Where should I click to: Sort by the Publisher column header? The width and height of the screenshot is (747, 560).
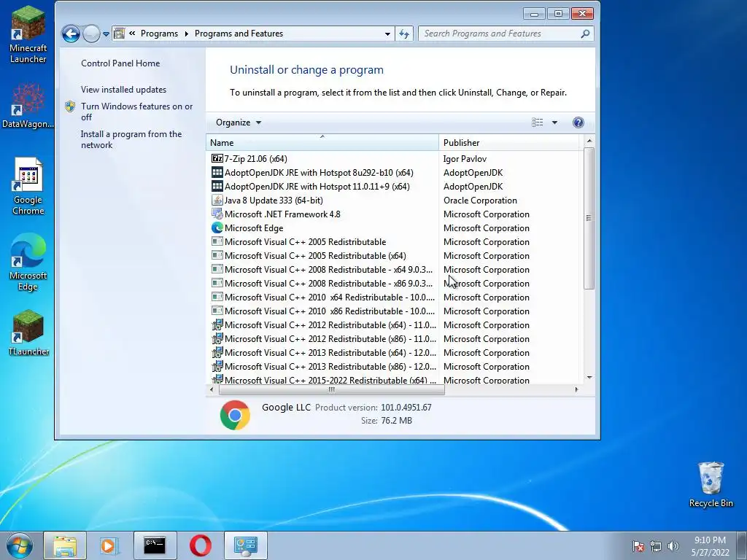point(508,142)
